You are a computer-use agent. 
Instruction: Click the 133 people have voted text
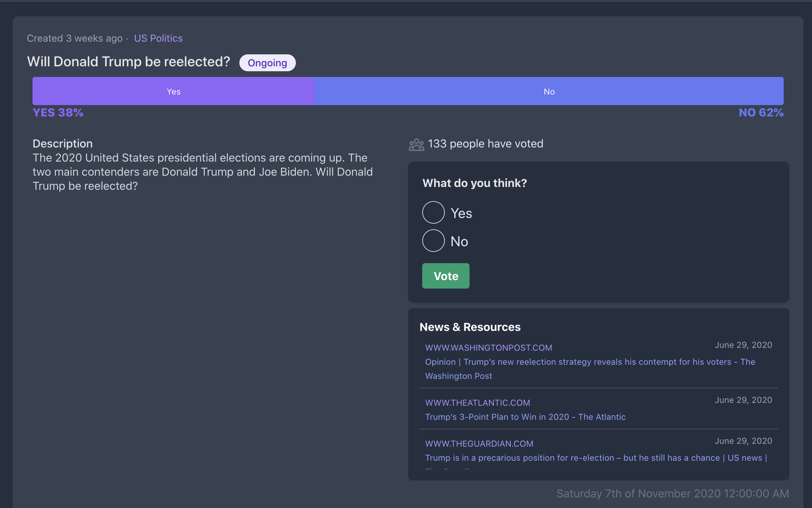tap(485, 144)
